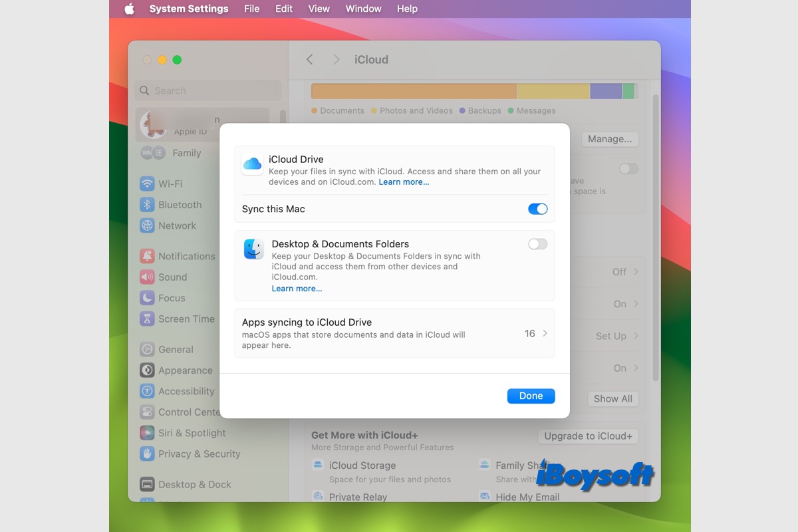The height and width of the screenshot is (532, 798).
Task: Click the settings pane vertical scrollbar
Action: 656,237
